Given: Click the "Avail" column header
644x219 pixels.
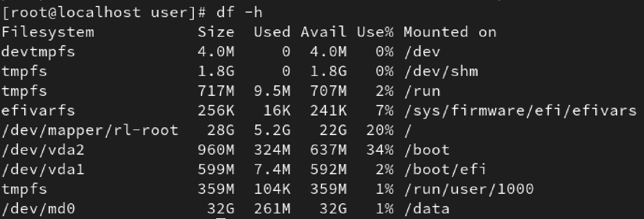Looking at the screenshot, I should click(x=323, y=32).
